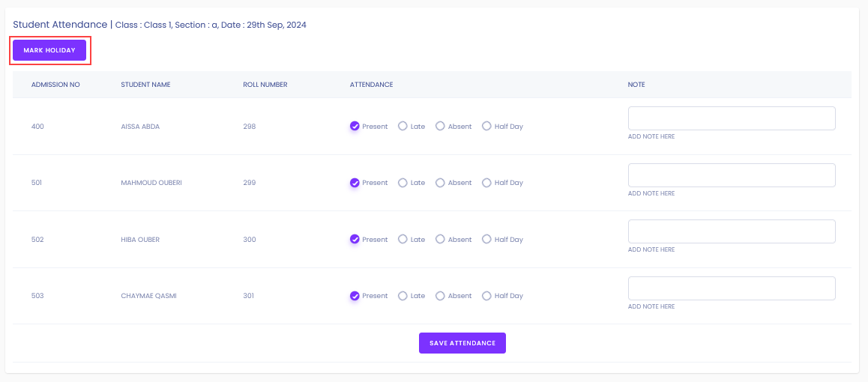The width and height of the screenshot is (868, 382).
Task: Choose Half Day for Chaymae Qasmi
Action: [x=486, y=296]
